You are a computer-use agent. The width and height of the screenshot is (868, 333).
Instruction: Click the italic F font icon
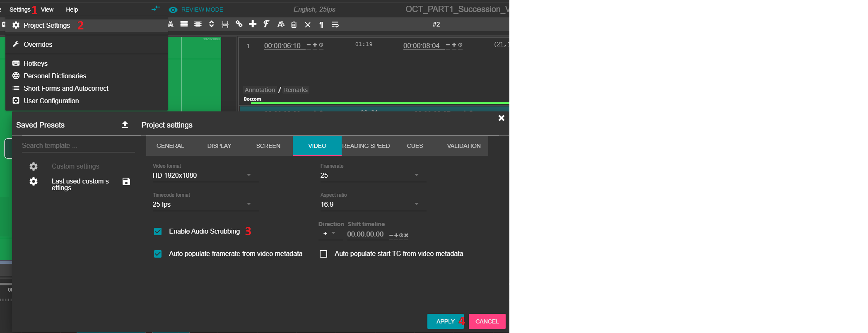266,24
